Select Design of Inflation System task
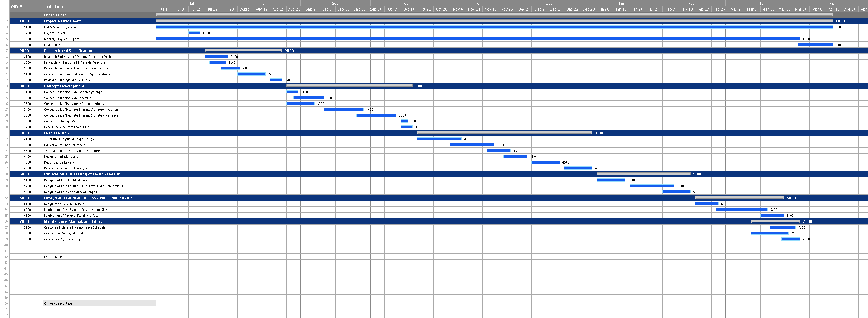 (62, 157)
